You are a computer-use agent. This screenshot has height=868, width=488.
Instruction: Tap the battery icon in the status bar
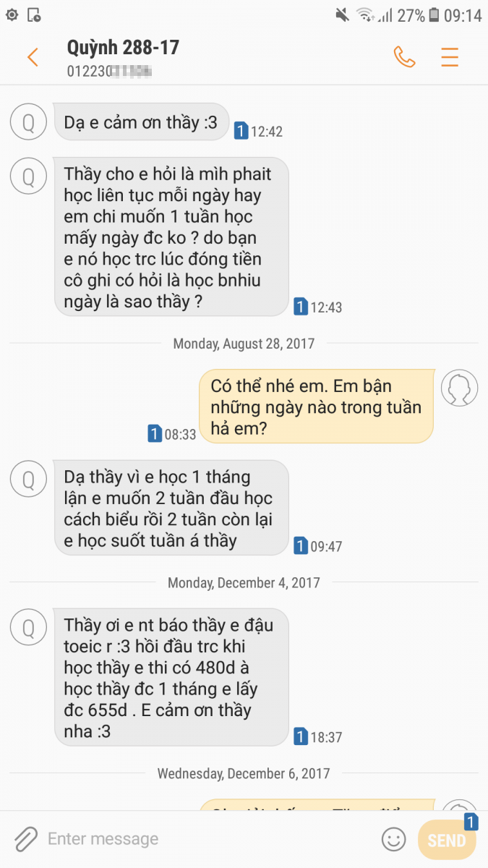(x=434, y=14)
